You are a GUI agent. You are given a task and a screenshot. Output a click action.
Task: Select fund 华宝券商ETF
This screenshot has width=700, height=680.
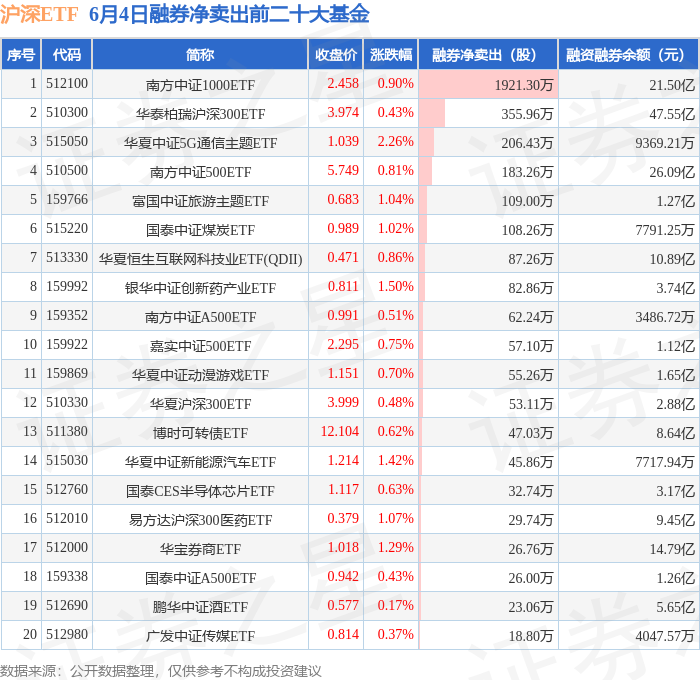200,549
